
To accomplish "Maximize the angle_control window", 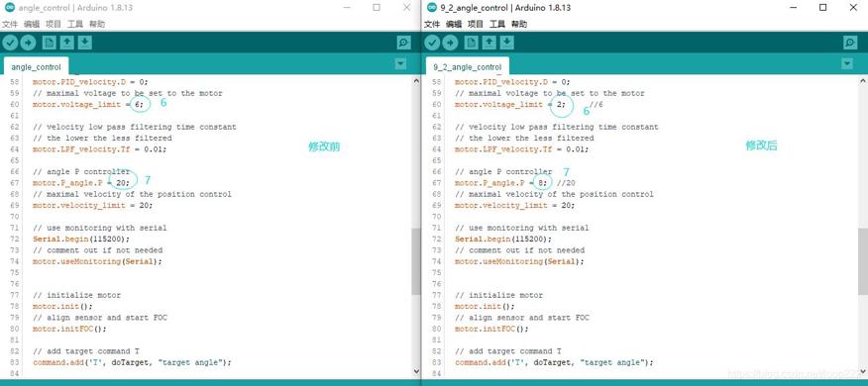I will [377, 8].
